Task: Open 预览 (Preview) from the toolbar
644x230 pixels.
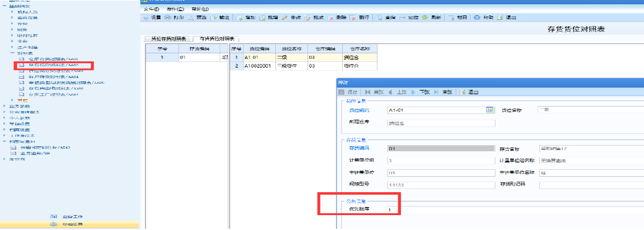Action: 197,18
